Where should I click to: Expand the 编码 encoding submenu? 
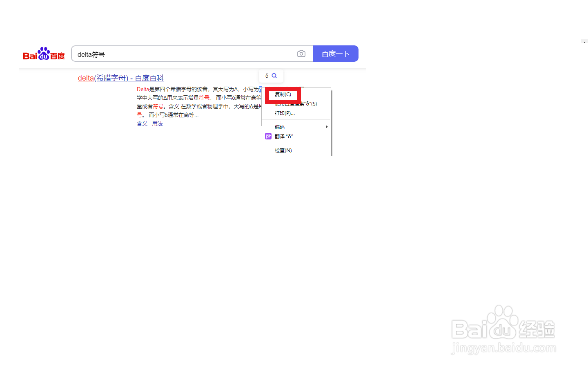(280, 126)
